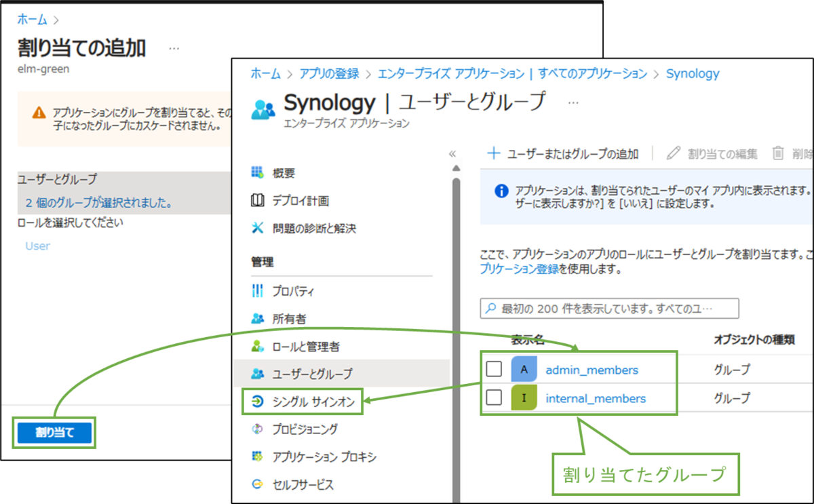
Task: Click the pencil icon for 割り当ての編集
Action: pyautogui.click(x=673, y=153)
